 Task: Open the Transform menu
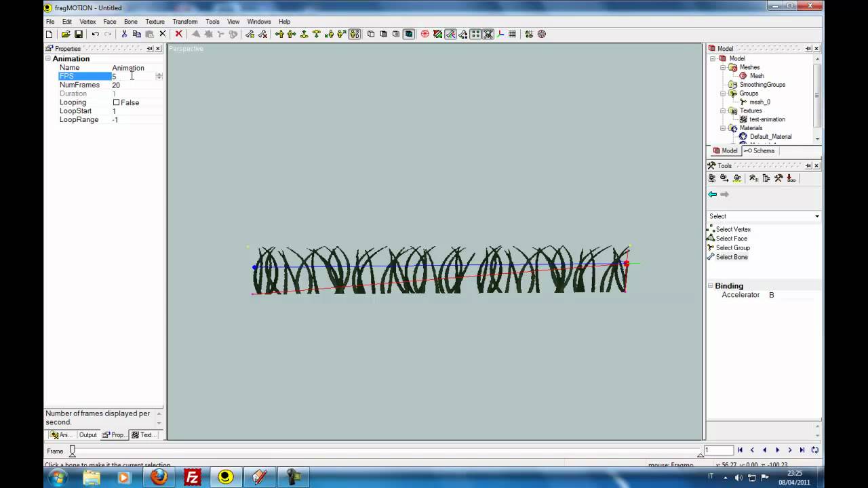(184, 22)
